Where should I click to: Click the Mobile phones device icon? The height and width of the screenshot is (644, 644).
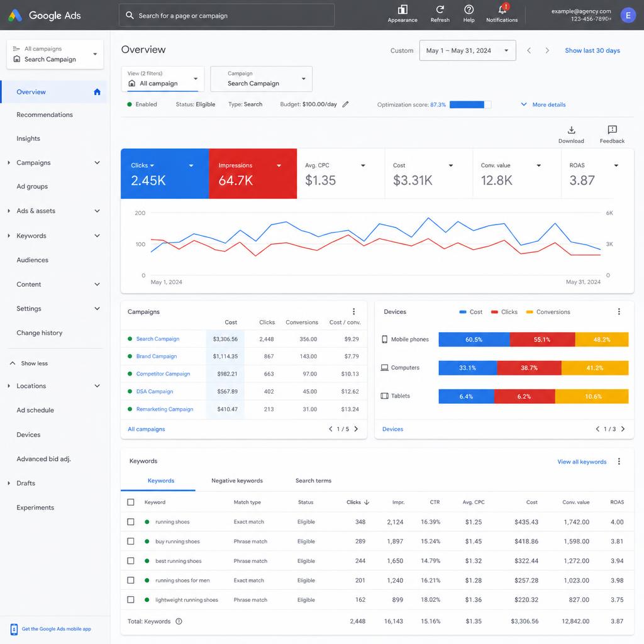click(384, 339)
